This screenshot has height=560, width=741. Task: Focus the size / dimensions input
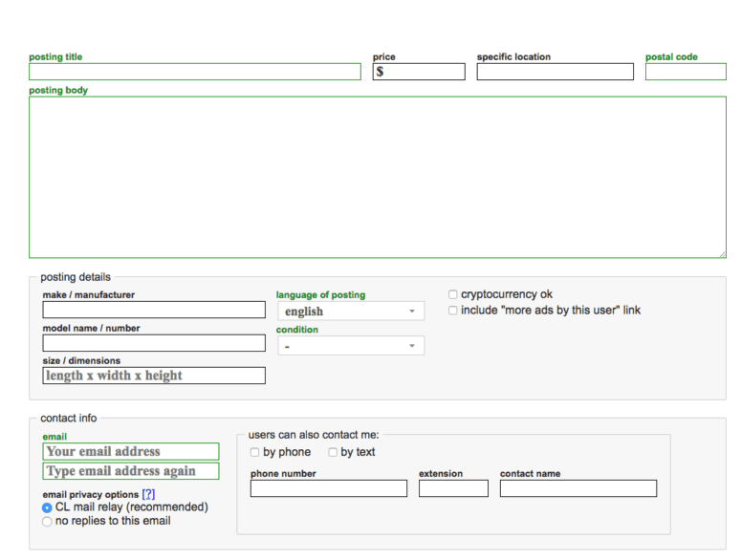[154, 376]
